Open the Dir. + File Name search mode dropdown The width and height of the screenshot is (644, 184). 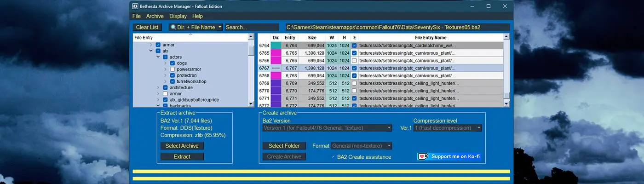(x=196, y=28)
